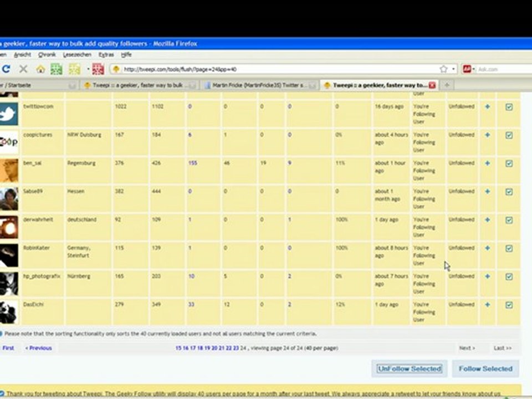Viewport: 532px width, 399px height.
Task: Open the search engine dropdown arrow
Action: pyautogui.click(x=474, y=69)
